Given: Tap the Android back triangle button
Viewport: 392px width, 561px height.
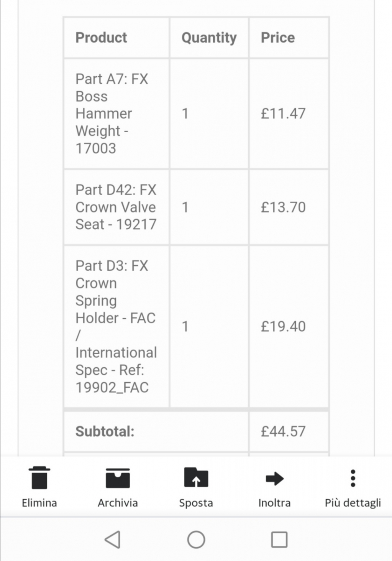Looking at the screenshot, I should click(113, 540).
